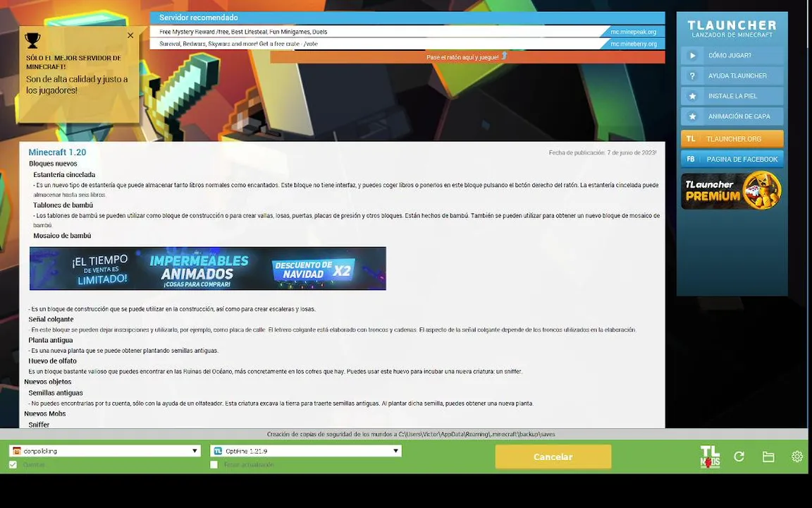Click the blue arrow icon in orange bar
Image resolution: width=812 pixels, height=508 pixels.
coord(505,56)
